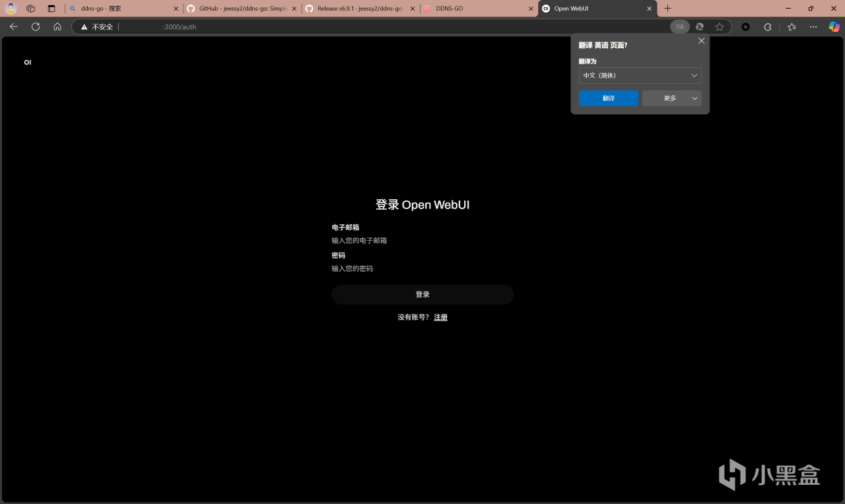Click the blue 翻译 button
Screen dimensions: 845x504
[609, 98]
